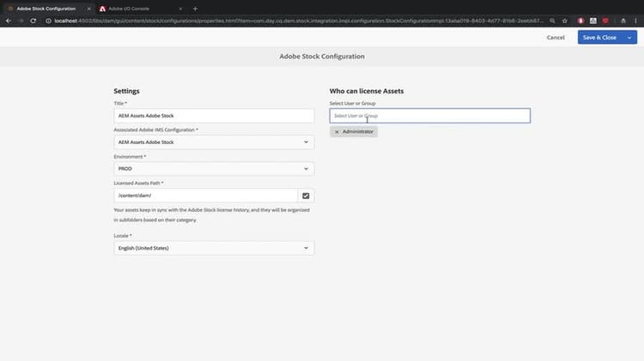
Task: Switch to Adobe I/O Console tab
Action: click(141, 9)
